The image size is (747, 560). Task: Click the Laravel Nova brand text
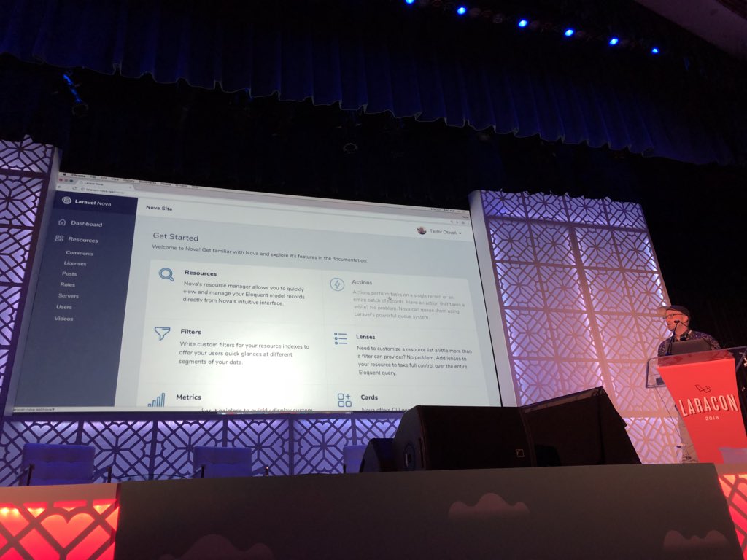[x=93, y=203]
